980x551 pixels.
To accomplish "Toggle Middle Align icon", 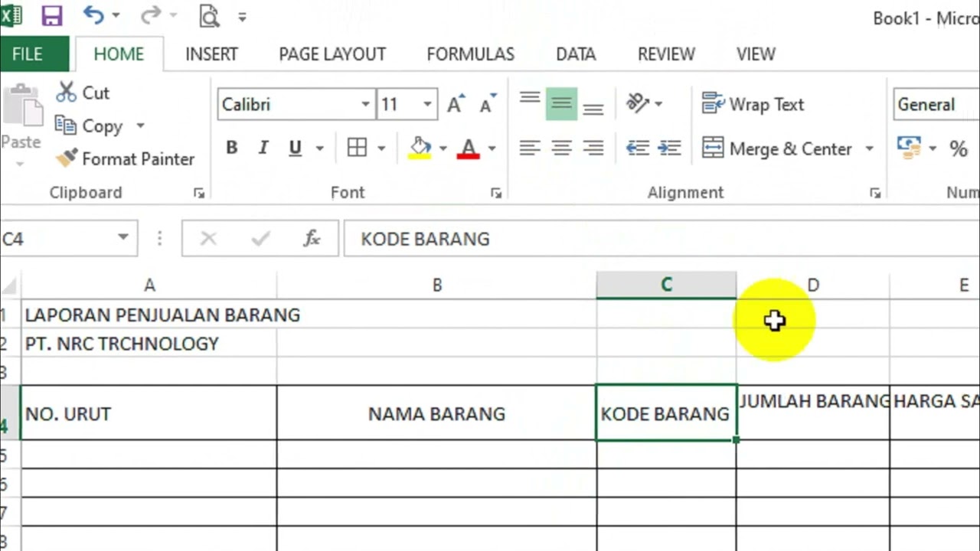I will click(x=561, y=103).
